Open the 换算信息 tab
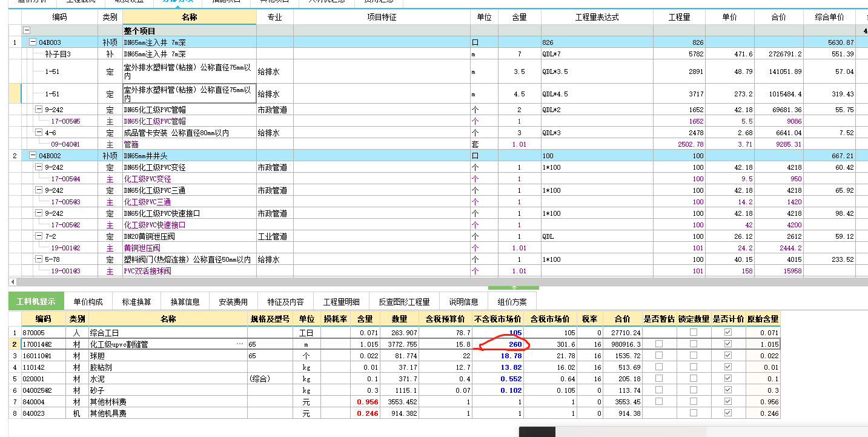The image size is (868, 437). click(185, 301)
